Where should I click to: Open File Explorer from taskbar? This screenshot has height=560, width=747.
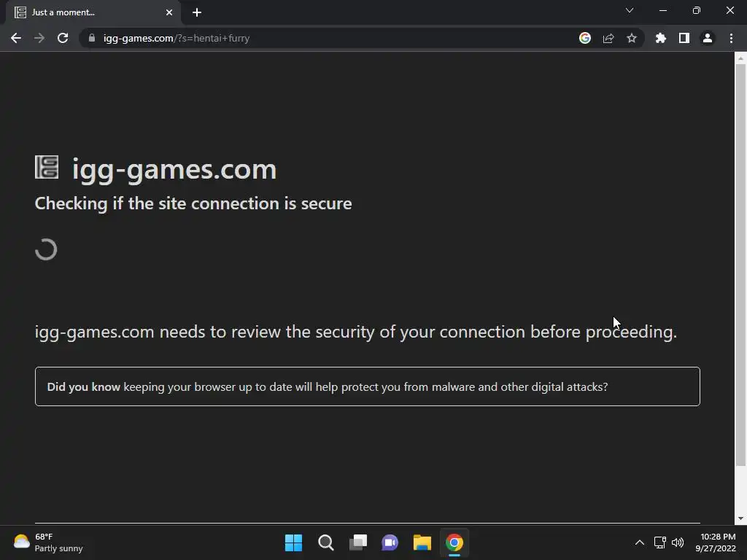point(422,542)
